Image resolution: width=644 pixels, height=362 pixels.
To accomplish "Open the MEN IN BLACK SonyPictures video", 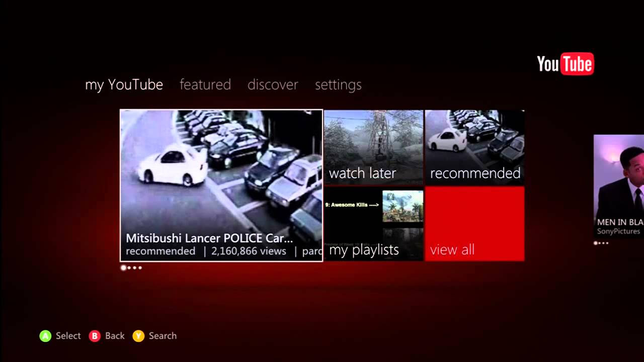I will point(619,186).
